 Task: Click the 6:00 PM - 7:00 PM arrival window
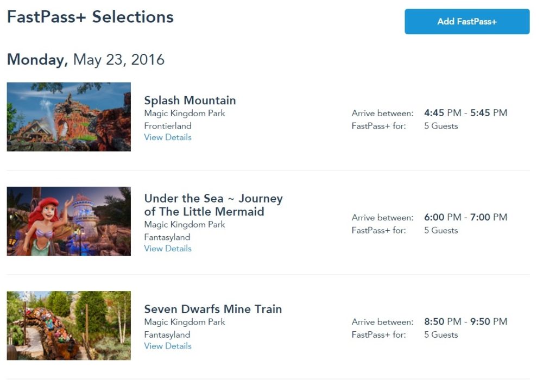(466, 217)
